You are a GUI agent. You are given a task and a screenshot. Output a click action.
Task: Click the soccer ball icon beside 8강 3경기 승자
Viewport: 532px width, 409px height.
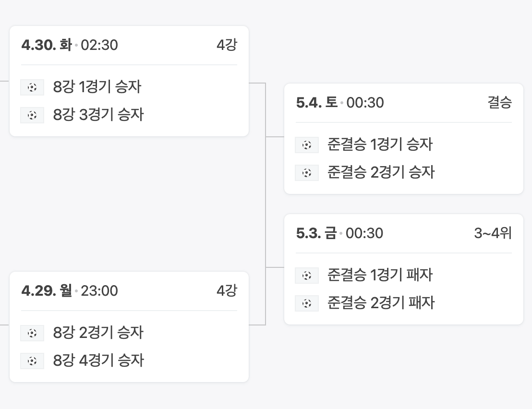[32, 115]
